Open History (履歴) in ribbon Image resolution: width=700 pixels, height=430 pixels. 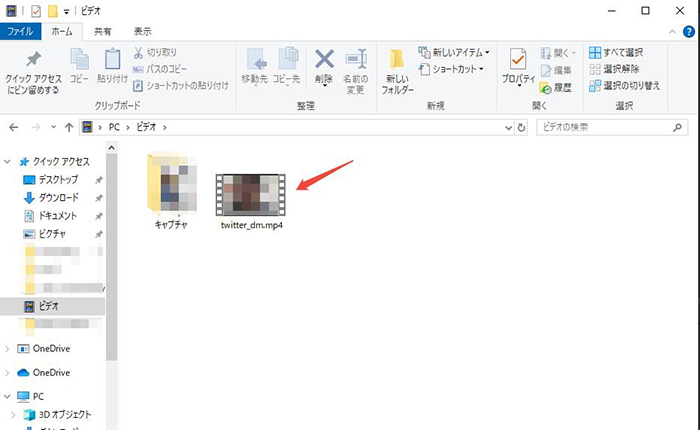point(556,88)
